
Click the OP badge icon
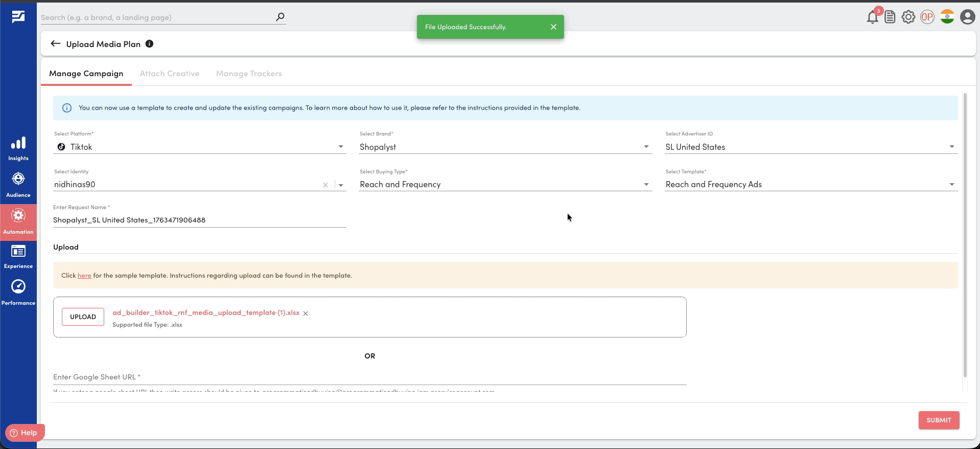point(927,17)
